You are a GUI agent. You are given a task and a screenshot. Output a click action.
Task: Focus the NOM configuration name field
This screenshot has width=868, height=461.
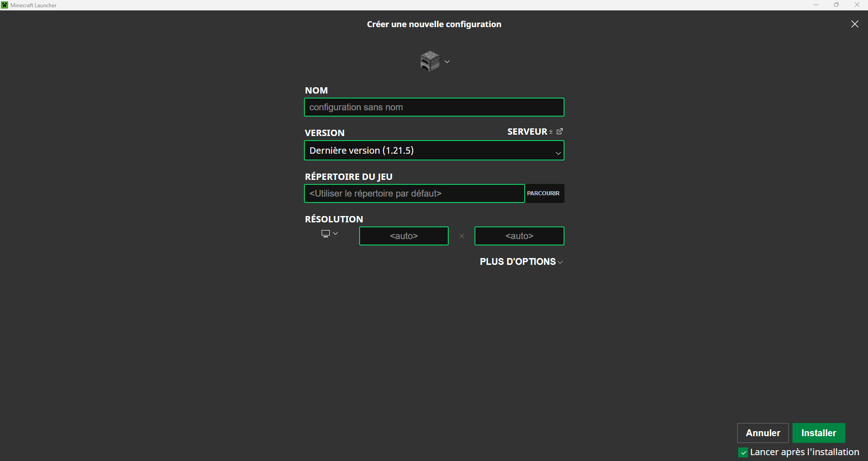coord(434,107)
